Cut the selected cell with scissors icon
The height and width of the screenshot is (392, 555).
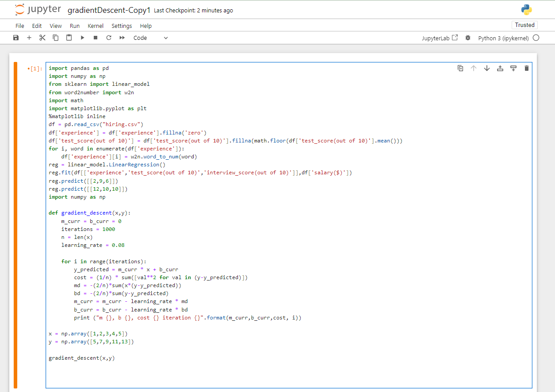point(42,38)
